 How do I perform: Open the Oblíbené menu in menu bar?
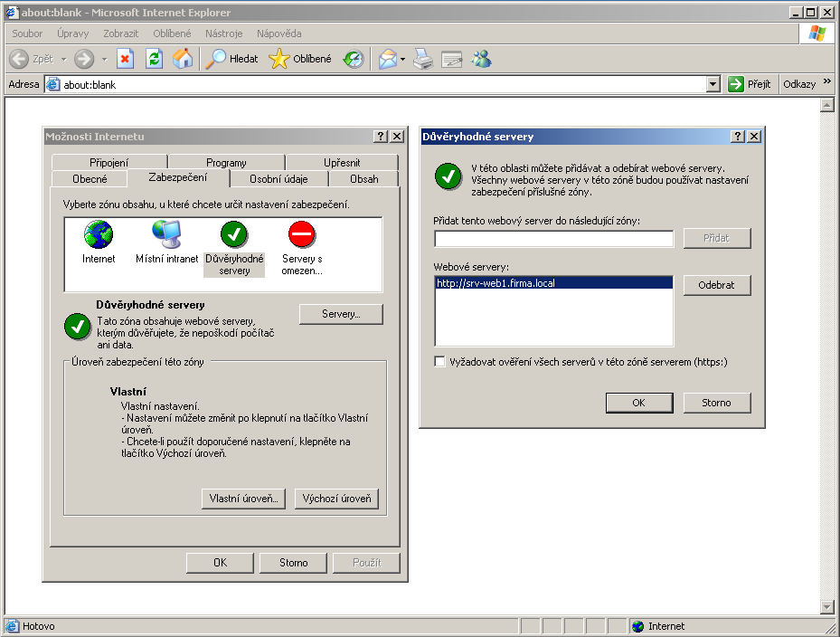tap(172, 33)
